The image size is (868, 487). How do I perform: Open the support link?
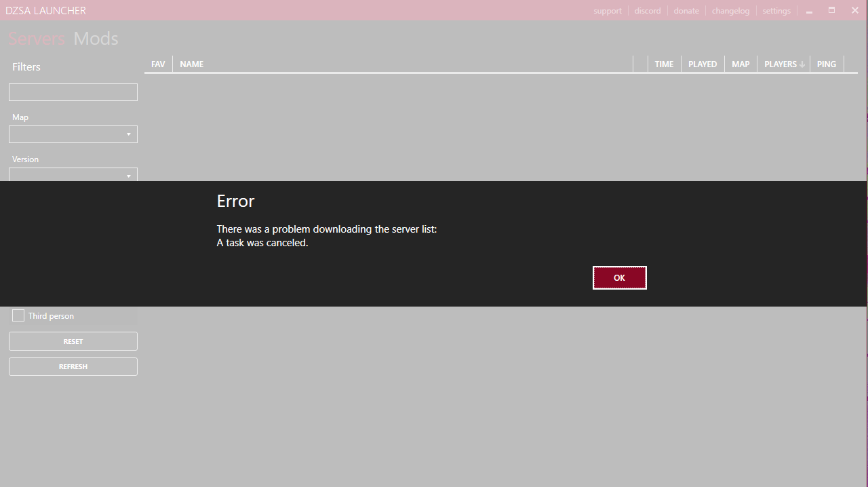click(x=607, y=11)
